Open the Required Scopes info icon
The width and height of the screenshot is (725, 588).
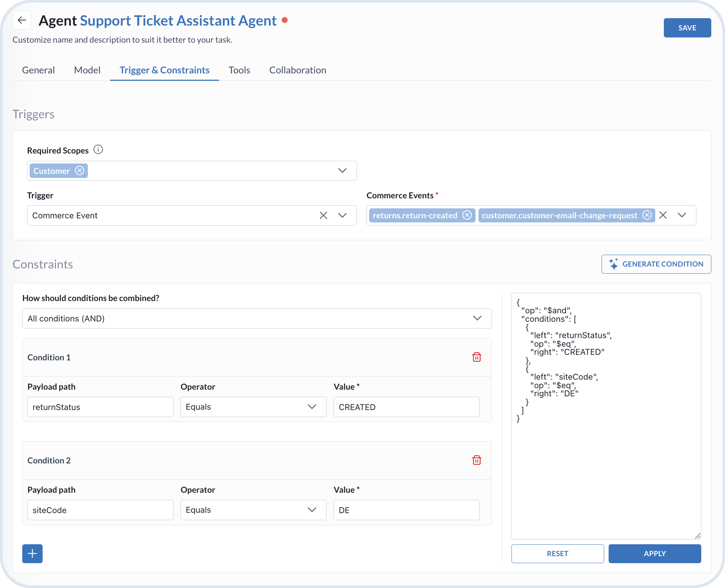98,150
